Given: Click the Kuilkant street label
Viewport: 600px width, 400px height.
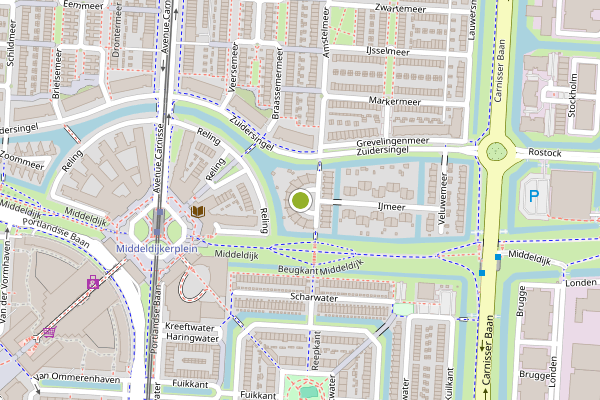Looking at the screenshot, I should pos(450,384).
